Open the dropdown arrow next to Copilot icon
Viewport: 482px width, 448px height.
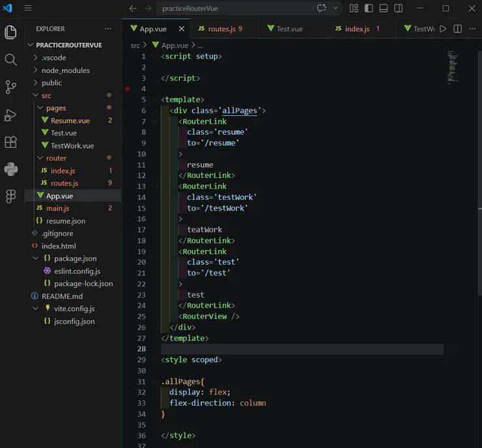click(335, 8)
